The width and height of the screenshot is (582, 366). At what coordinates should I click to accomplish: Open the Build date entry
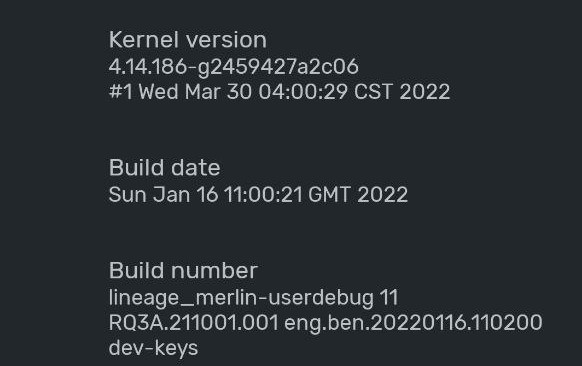pos(258,181)
